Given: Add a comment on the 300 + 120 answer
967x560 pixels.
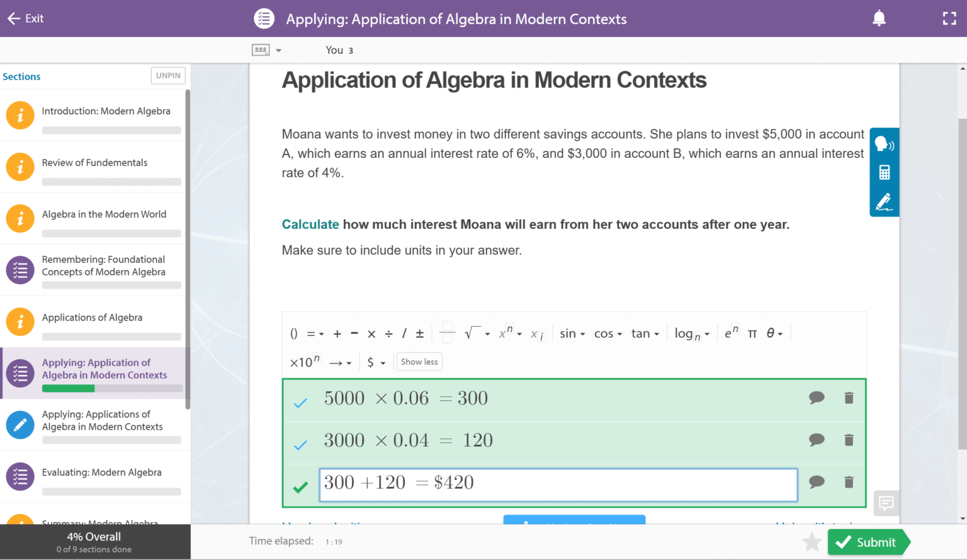Looking at the screenshot, I should click(817, 482).
